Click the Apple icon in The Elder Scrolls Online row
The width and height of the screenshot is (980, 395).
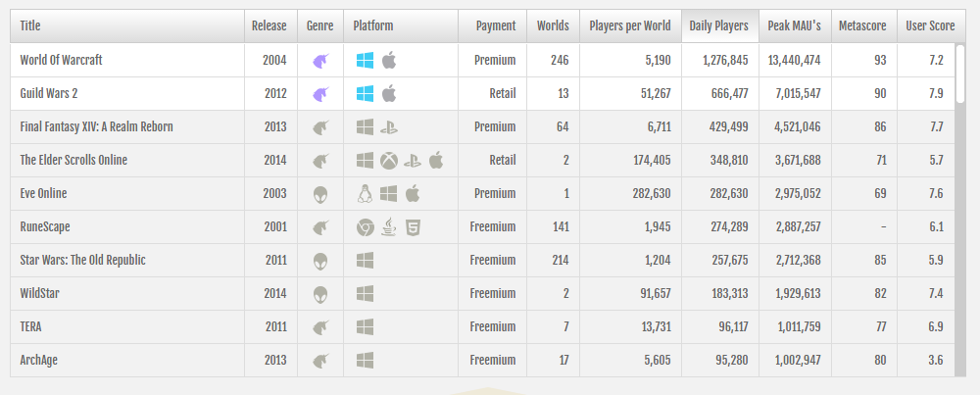pyautogui.click(x=436, y=161)
